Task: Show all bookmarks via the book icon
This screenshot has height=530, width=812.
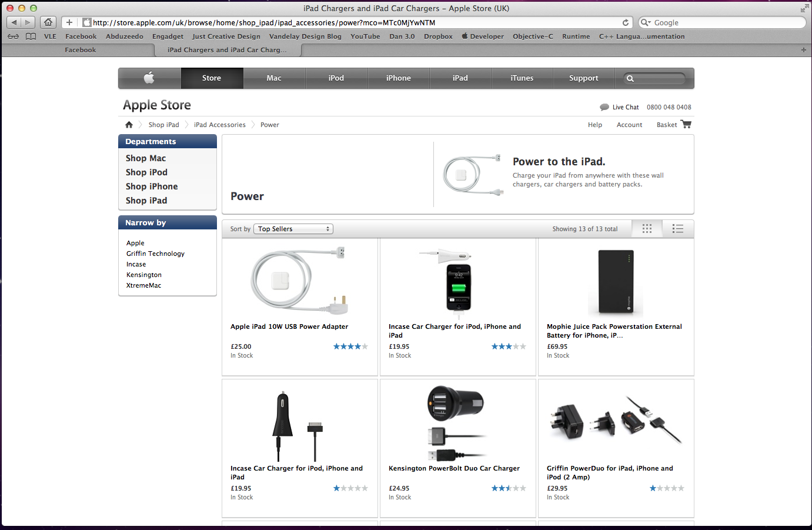Action: pos(31,36)
